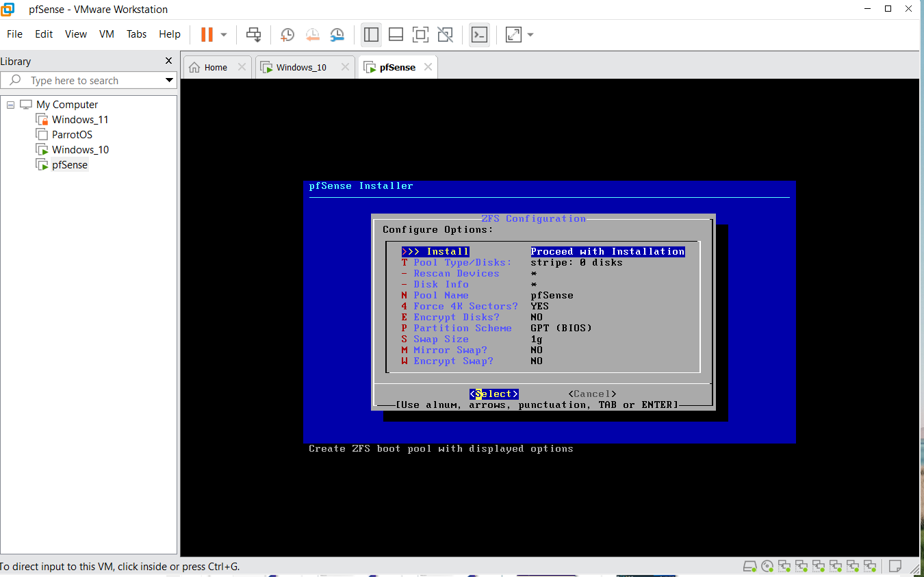This screenshot has height=577, width=924.
Task: Click the Disk Info option
Action: (435, 284)
